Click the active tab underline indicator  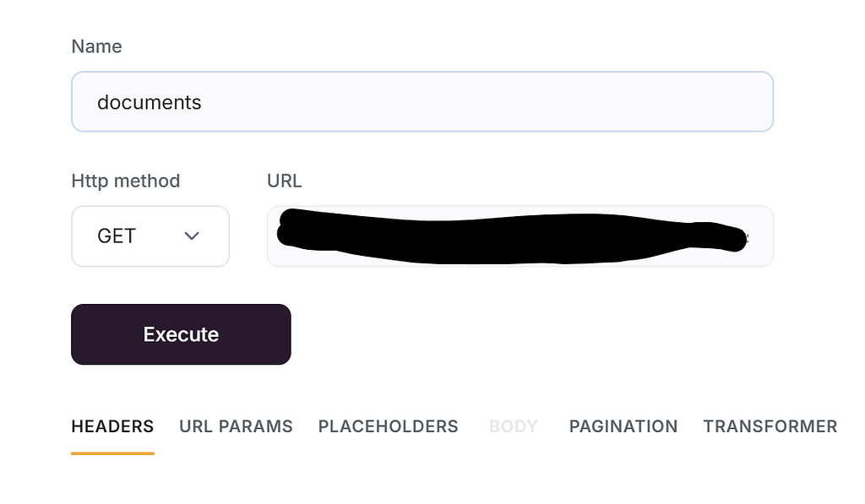click(x=112, y=453)
